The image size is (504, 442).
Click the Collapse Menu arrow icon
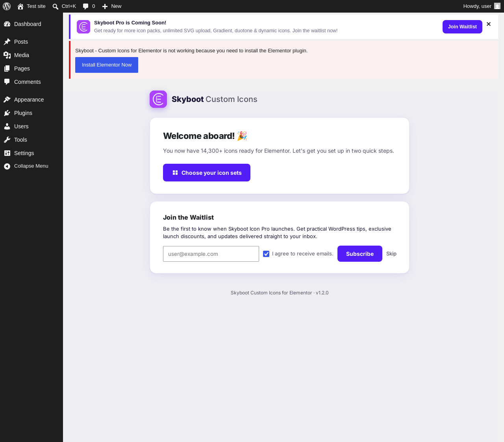7,166
